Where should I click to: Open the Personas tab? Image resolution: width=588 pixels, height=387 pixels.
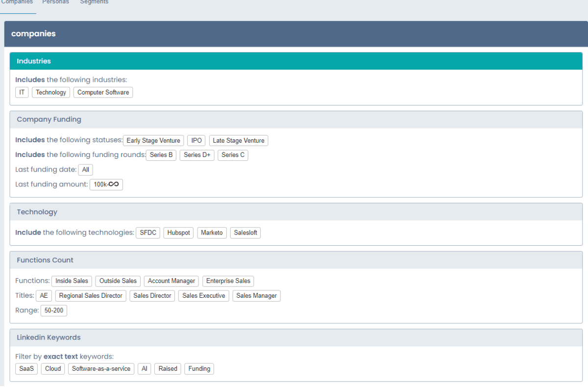click(56, 2)
